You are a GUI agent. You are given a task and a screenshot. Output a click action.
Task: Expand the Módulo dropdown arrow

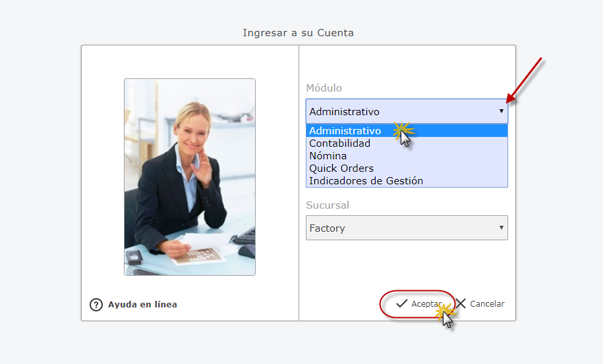pos(501,111)
